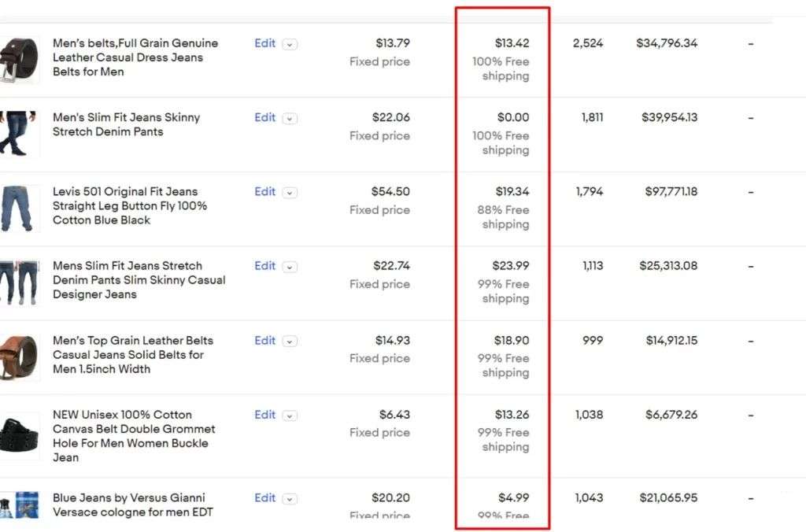
Task: Edit the NEW Unisex Cotton Canvas Belt listing
Action: 264,414
